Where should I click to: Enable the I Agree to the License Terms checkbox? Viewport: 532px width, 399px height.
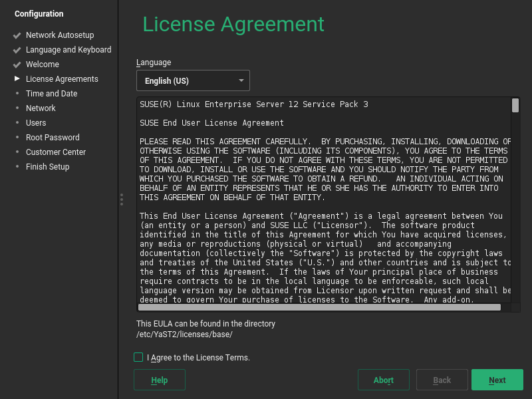[138, 357]
